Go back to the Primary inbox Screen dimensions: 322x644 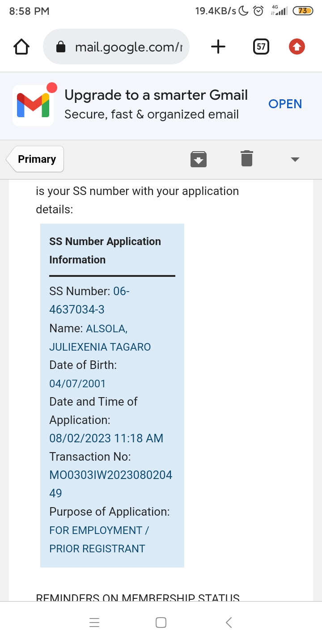pos(36,159)
